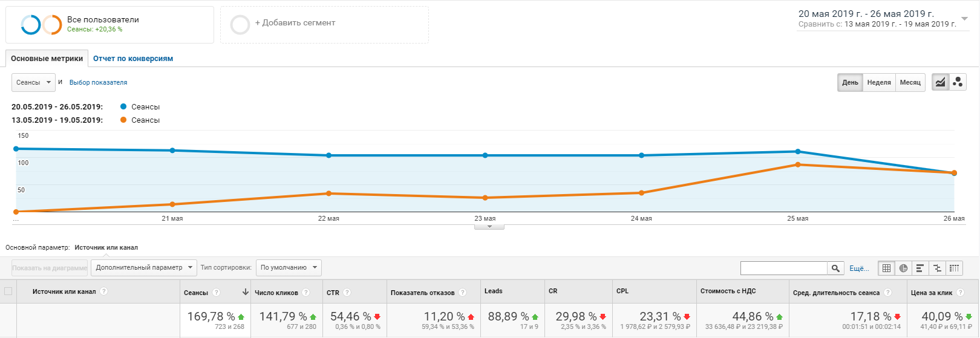Open the По умолчанию sort type dropdown
Screen dimensions: 980x338
(289, 267)
